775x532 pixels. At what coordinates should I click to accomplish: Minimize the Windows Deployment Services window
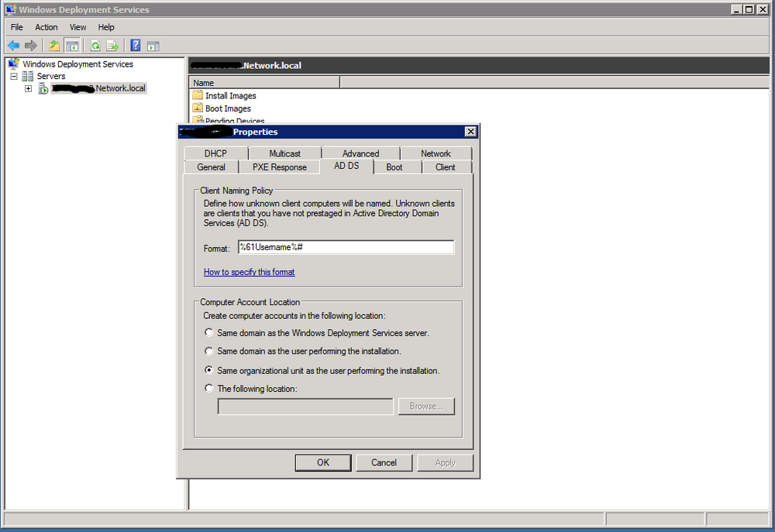[x=736, y=9]
